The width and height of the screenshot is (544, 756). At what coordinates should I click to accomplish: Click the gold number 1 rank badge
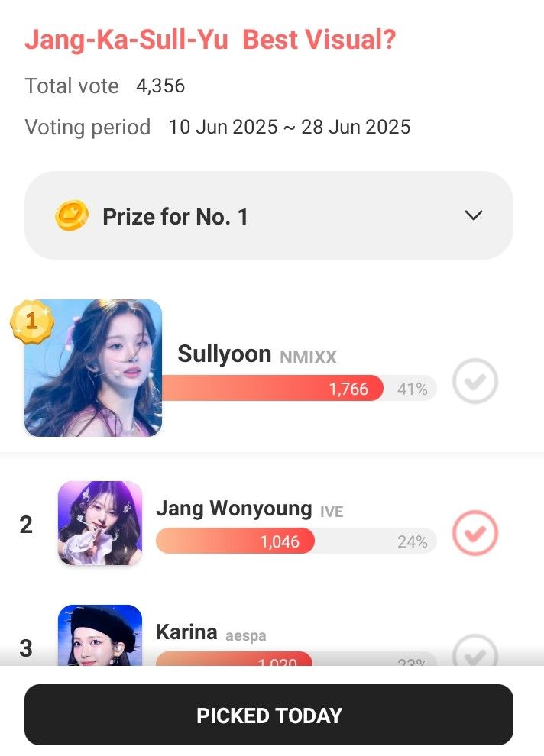click(32, 321)
